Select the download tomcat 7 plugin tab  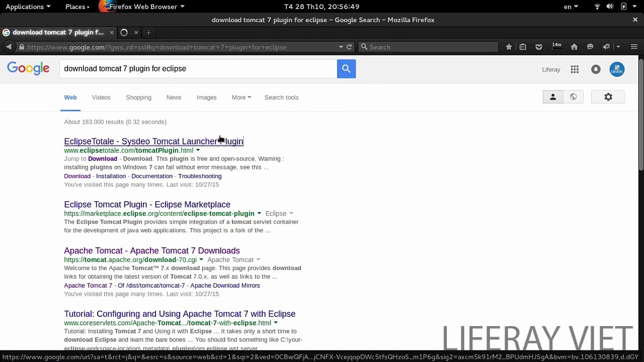pos(58,33)
